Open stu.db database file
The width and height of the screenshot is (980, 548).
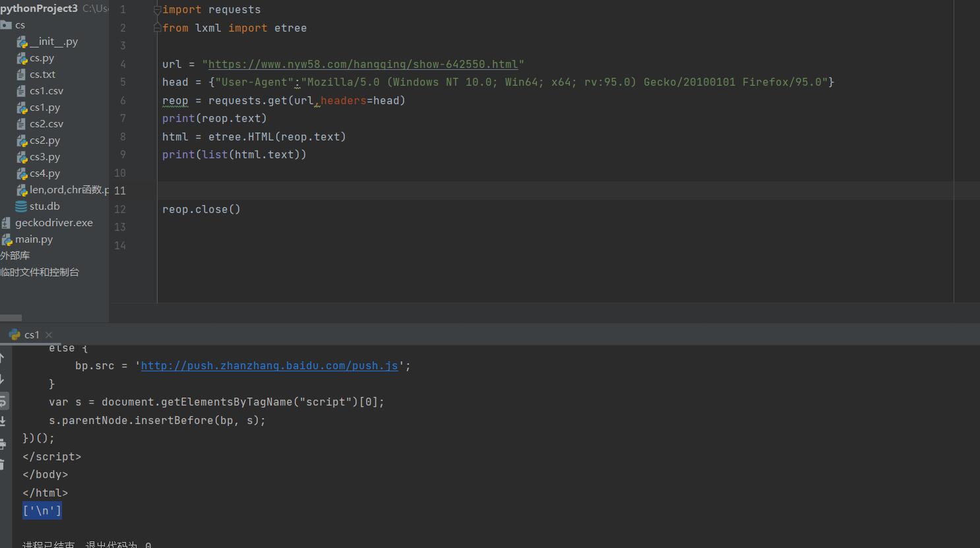[44, 206]
